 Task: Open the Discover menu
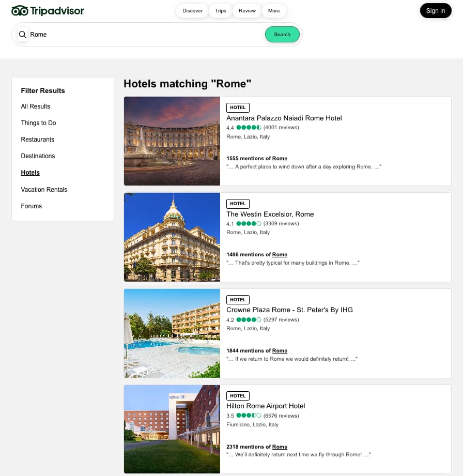192,11
